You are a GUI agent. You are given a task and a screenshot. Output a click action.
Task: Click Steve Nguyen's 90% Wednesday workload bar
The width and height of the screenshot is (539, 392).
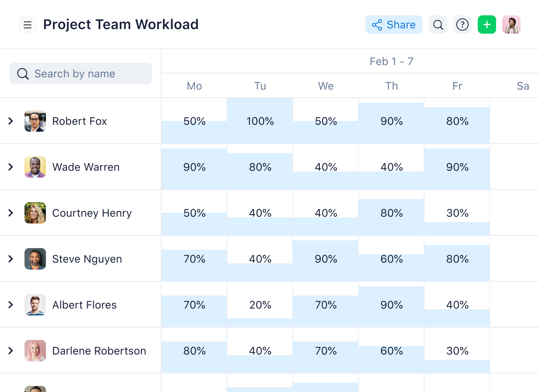[x=326, y=261]
